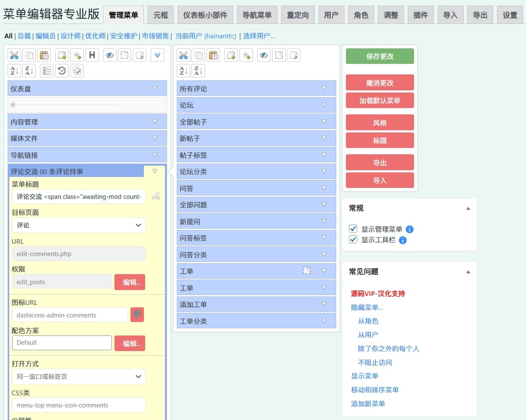Click the hide (eye) icon in submenu toolbar
Screen dimensions: 526x420
pos(264,55)
